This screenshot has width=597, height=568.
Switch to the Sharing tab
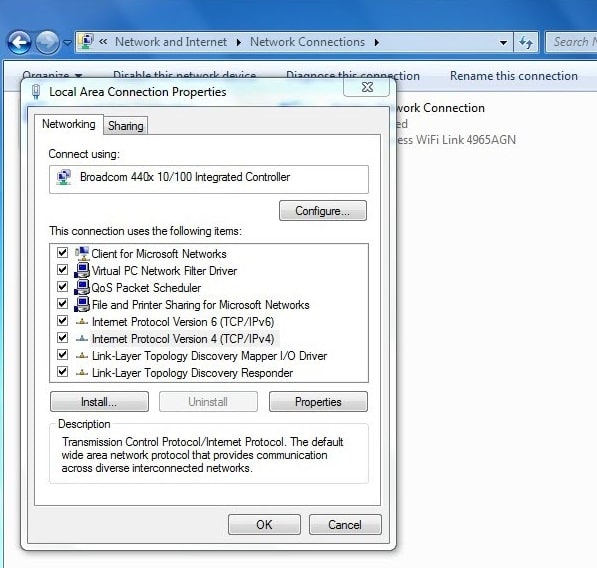[x=126, y=126]
